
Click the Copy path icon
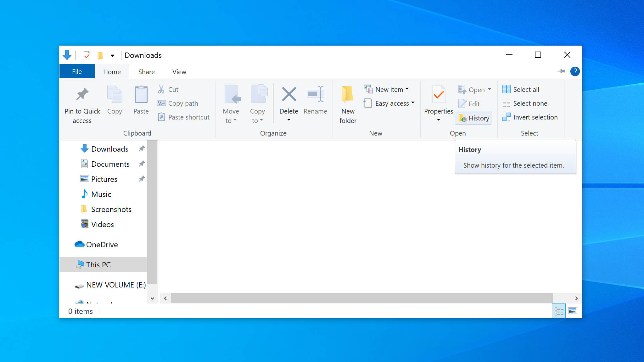point(161,103)
